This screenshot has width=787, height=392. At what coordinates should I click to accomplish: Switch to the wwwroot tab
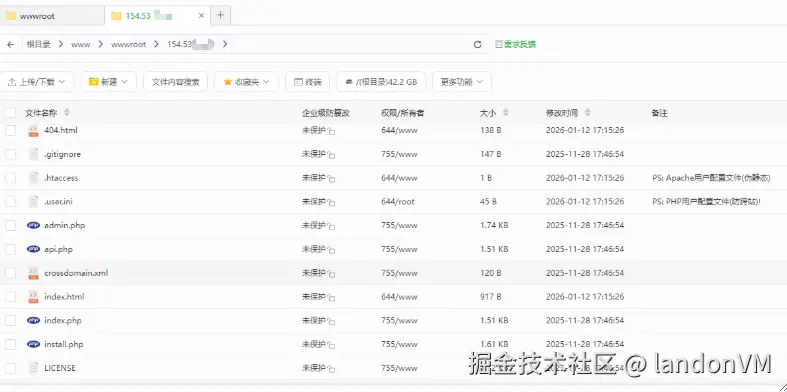click(52, 16)
